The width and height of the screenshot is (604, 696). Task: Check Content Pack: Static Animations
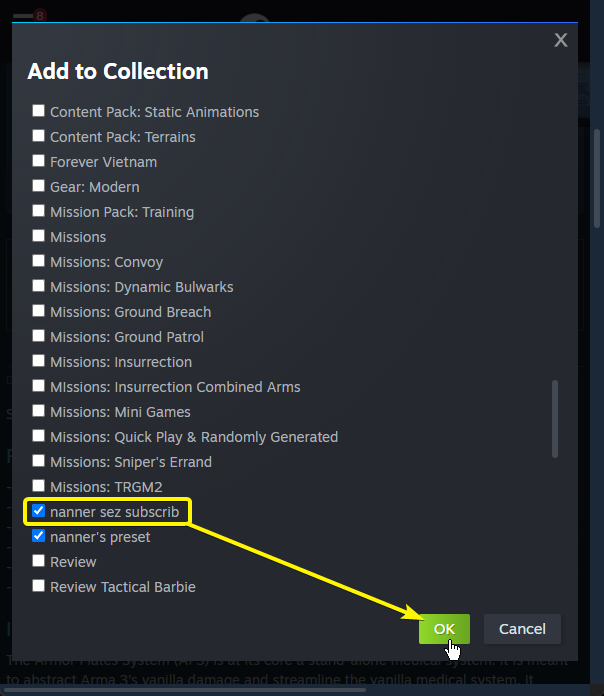point(39,112)
